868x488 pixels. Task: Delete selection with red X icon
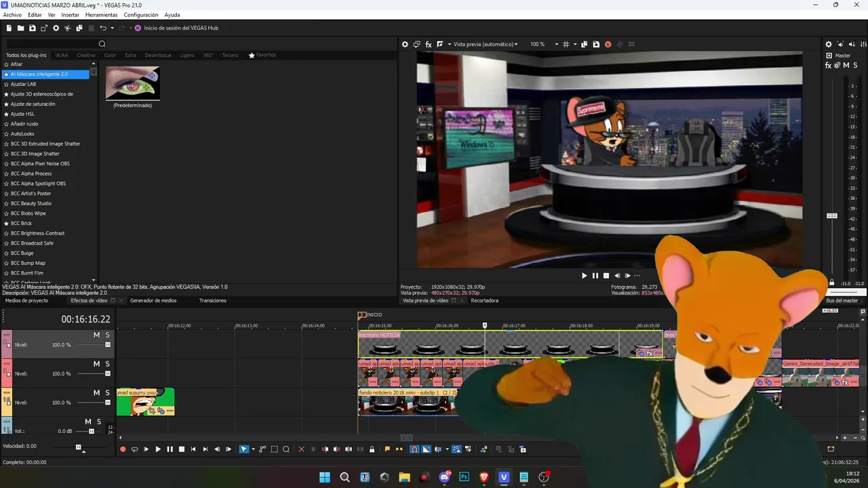pos(302,449)
